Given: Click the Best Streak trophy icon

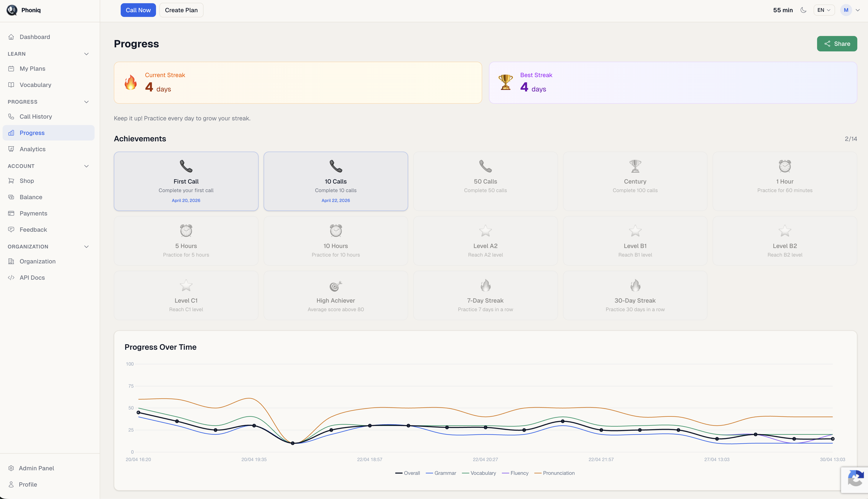Looking at the screenshot, I should [506, 83].
